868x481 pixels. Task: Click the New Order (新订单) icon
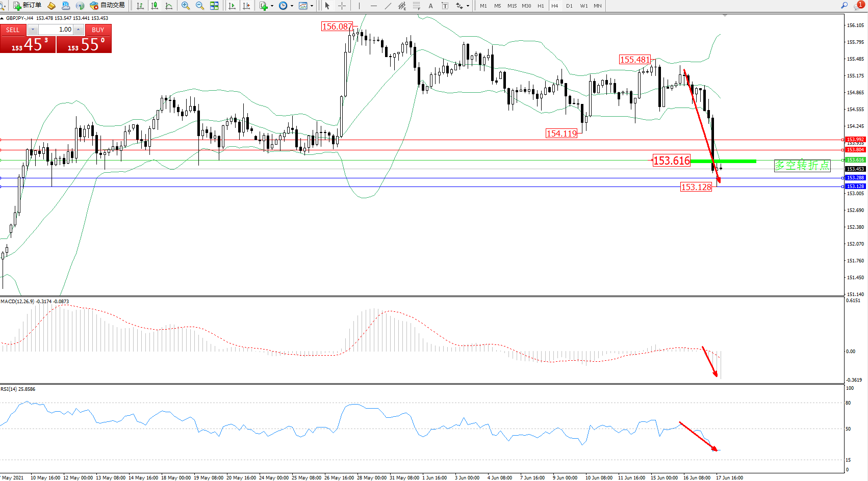[x=27, y=6]
